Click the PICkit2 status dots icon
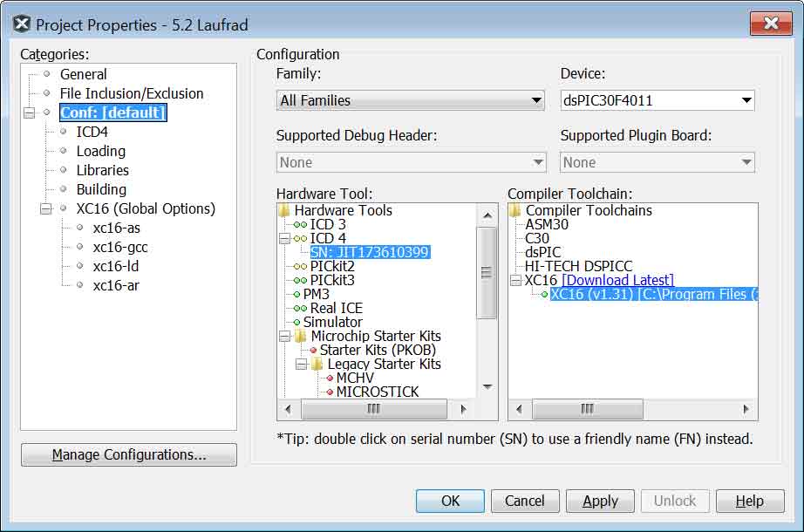The height and width of the screenshot is (532, 804). tap(301, 266)
